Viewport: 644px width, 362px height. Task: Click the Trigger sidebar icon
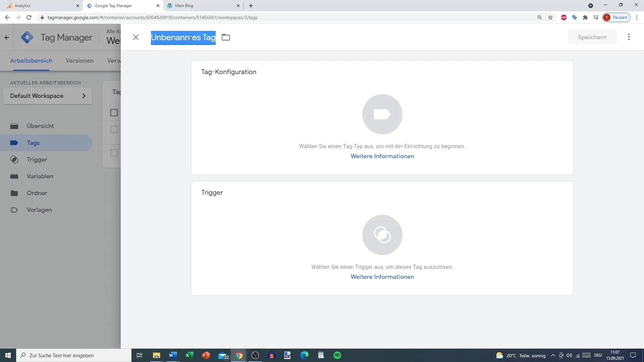coord(14,160)
